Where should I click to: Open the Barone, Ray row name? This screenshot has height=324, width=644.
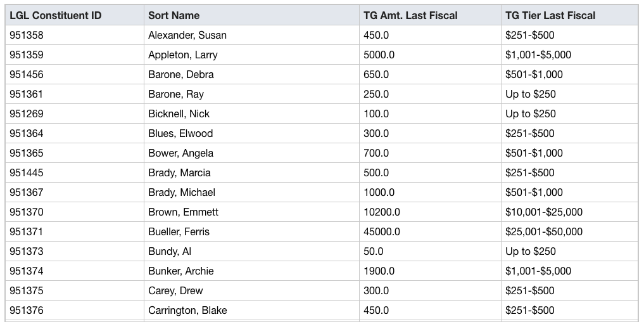(x=175, y=94)
